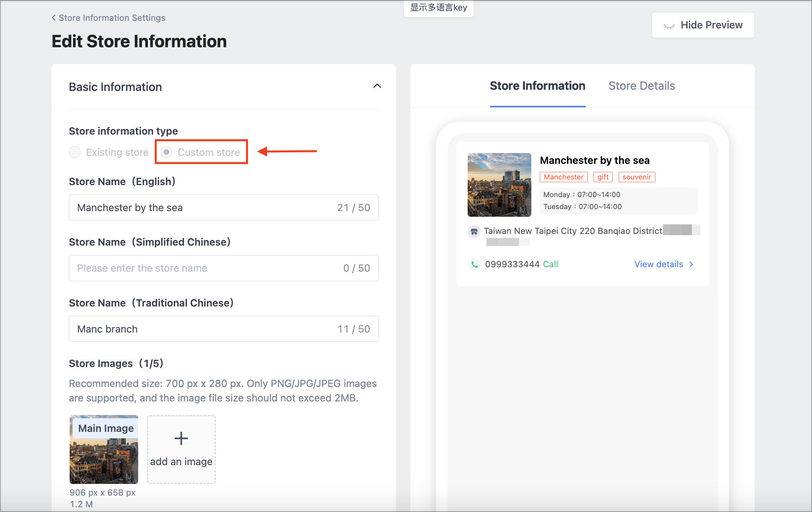
Task: Click add an image box
Action: click(181, 449)
